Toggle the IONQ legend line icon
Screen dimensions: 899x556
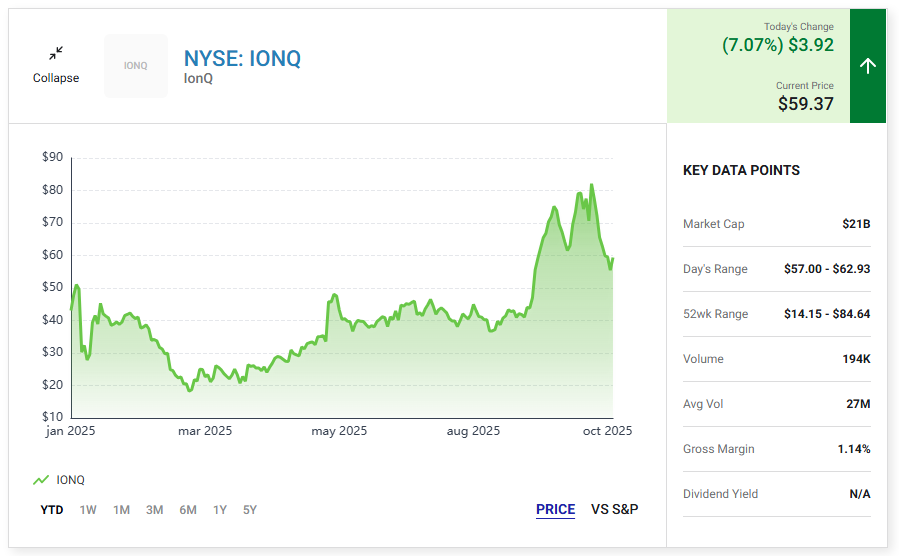(41, 480)
